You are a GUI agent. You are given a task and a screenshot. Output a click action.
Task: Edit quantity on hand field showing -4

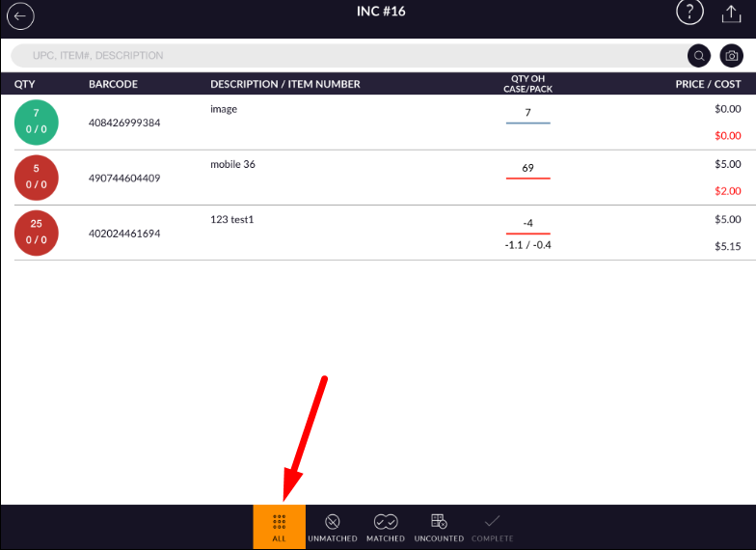click(527, 224)
